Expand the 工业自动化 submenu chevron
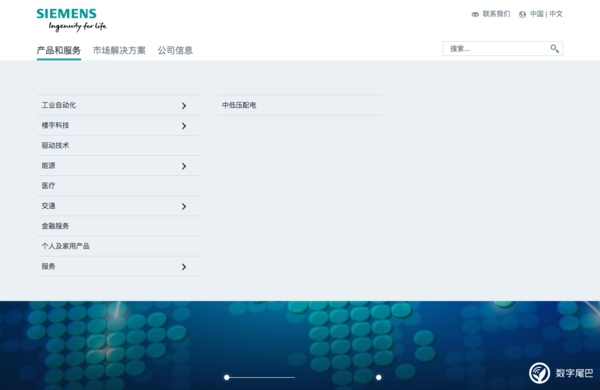This screenshot has height=390, width=600. (184, 106)
